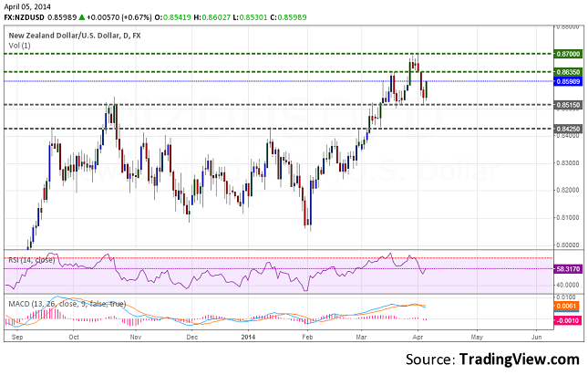Click the MACD (13, 26, close, 9) label

(67, 304)
